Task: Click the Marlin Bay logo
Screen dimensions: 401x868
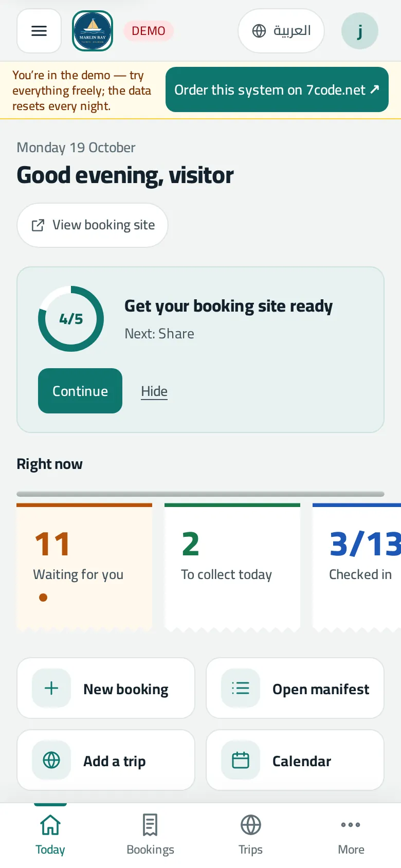Action: pos(93,31)
